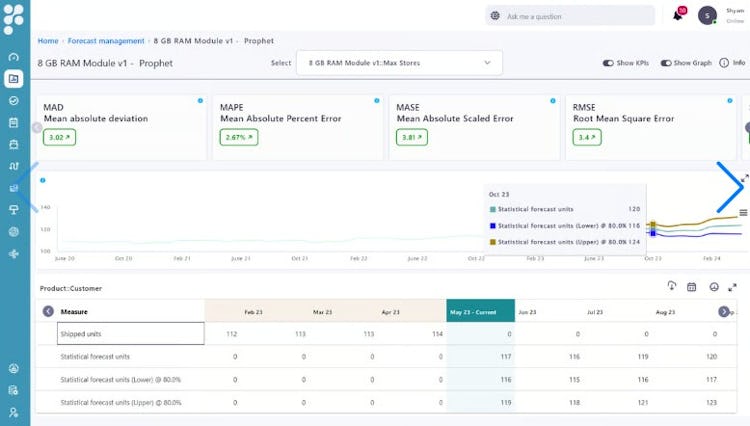The height and width of the screenshot is (426, 750).
Task: Go to Home breadcrumb link
Action: click(47, 41)
